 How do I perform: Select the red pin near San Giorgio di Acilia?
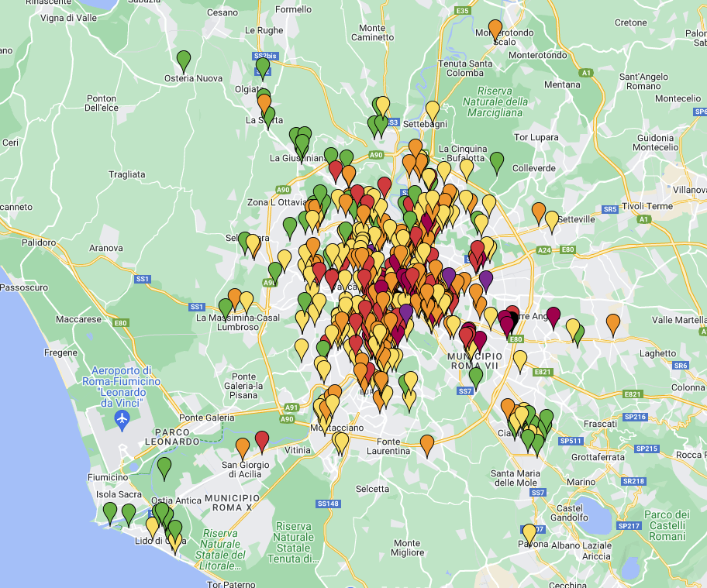[x=262, y=441]
